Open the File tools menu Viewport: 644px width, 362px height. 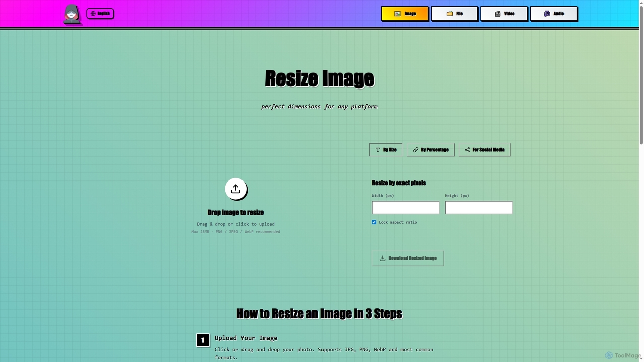(x=454, y=14)
